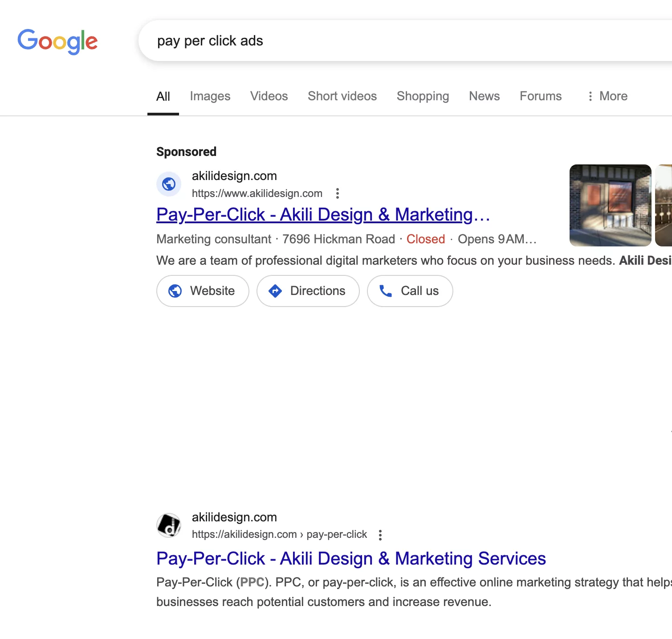Open the three-dot menu beside https://www.akilidesign.com

tap(338, 193)
